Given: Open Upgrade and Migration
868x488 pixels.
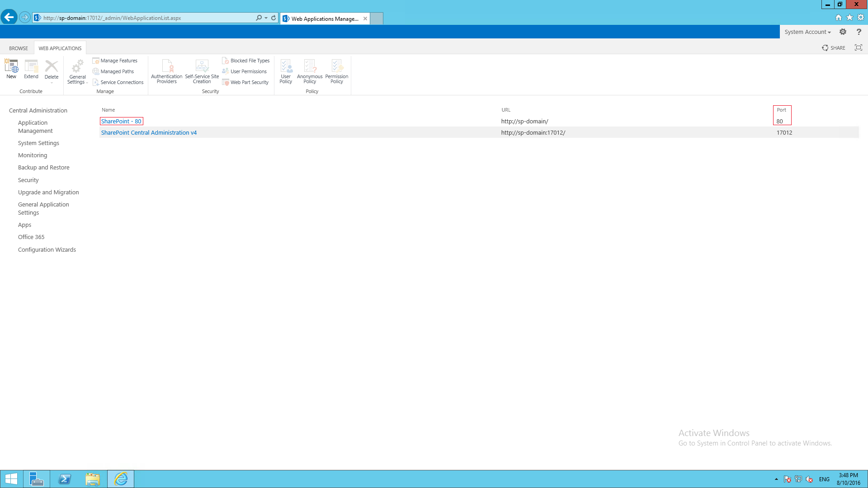Looking at the screenshot, I should click(x=48, y=192).
